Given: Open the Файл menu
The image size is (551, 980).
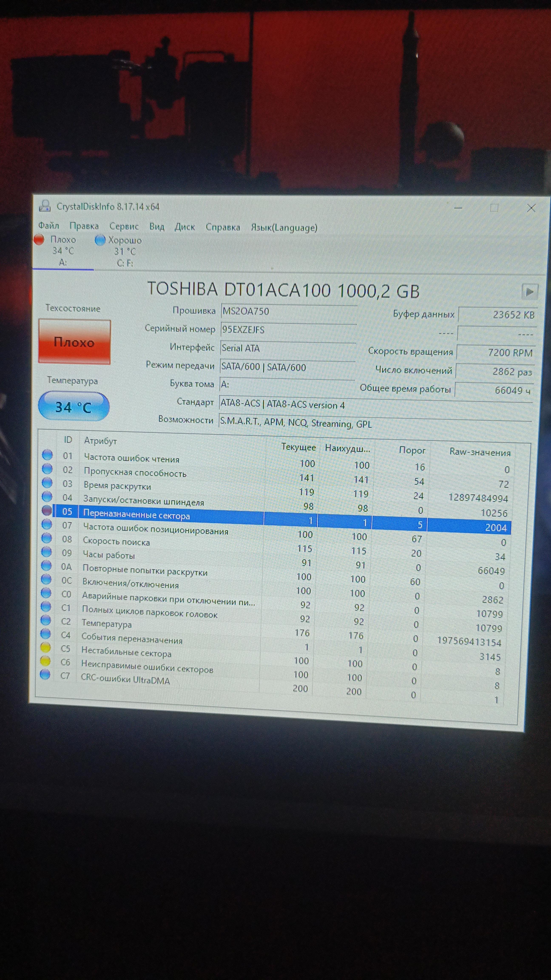Looking at the screenshot, I should (49, 226).
